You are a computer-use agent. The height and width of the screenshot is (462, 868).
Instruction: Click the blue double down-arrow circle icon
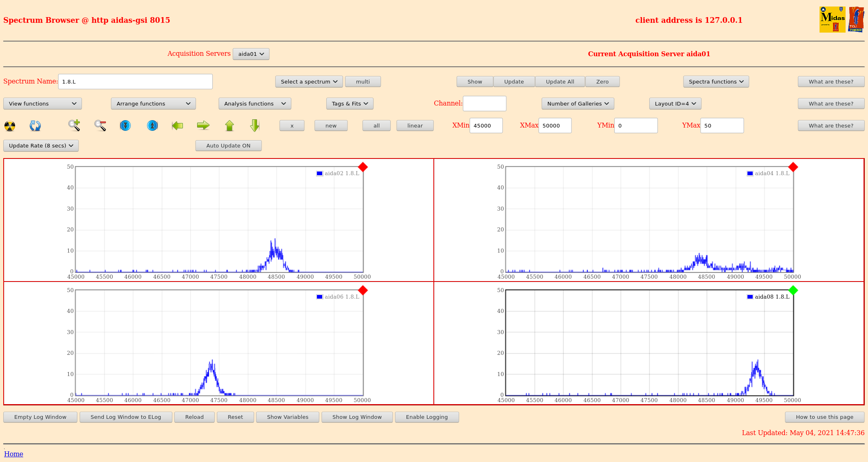tap(125, 125)
